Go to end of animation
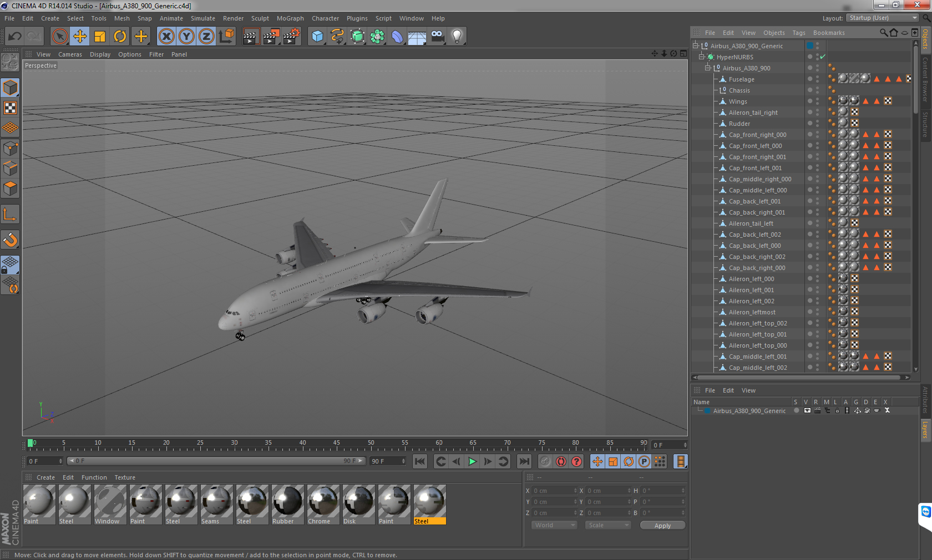The height and width of the screenshot is (560, 932). pos(524,461)
